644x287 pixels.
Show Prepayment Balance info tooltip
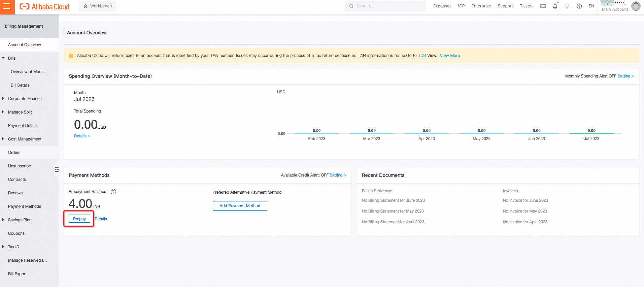click(x=113, y=192)
